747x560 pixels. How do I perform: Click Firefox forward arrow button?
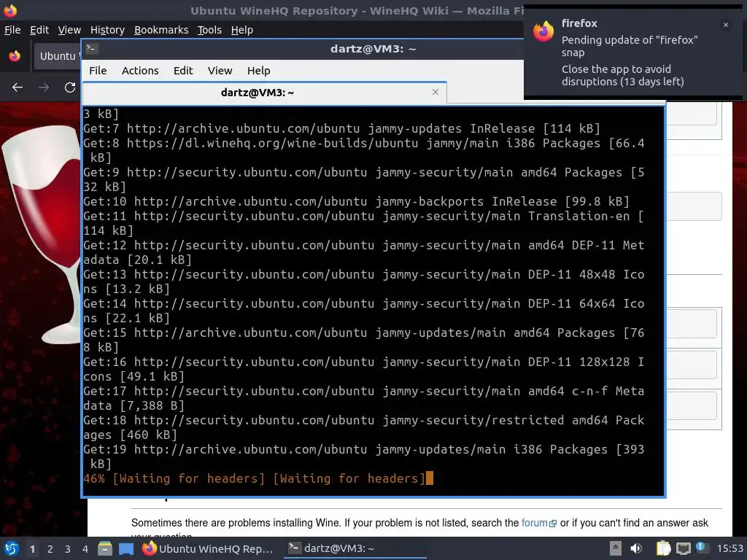(43, 87)
